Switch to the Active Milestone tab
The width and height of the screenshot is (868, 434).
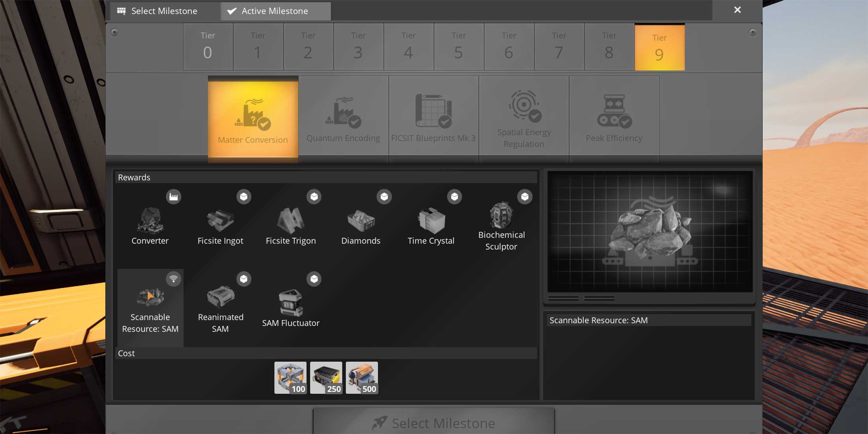coord(275,11)
